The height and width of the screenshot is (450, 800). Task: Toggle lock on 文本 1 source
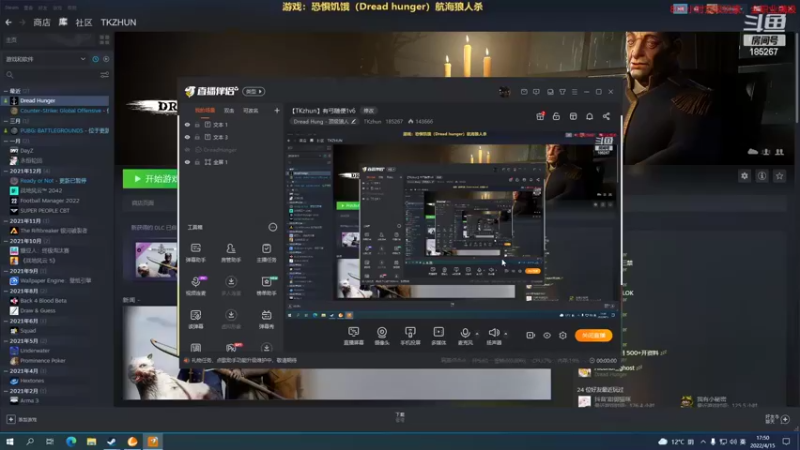[197, 124]
